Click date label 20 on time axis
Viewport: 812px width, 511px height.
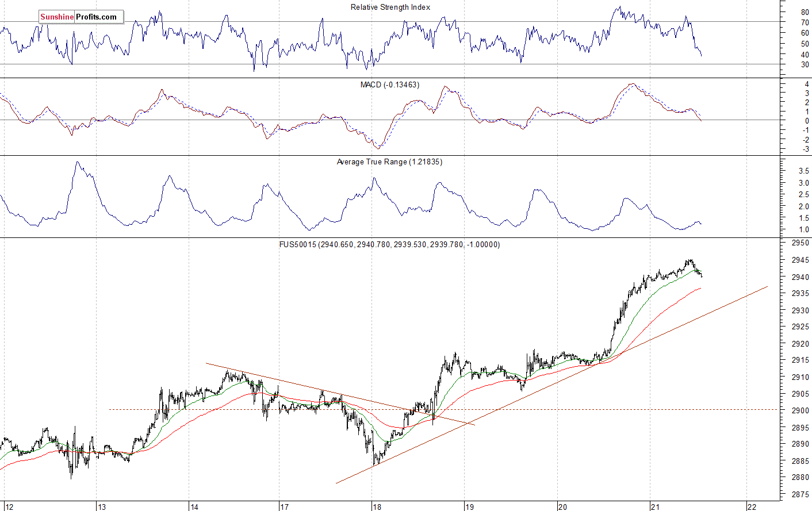tap(562, 506)
